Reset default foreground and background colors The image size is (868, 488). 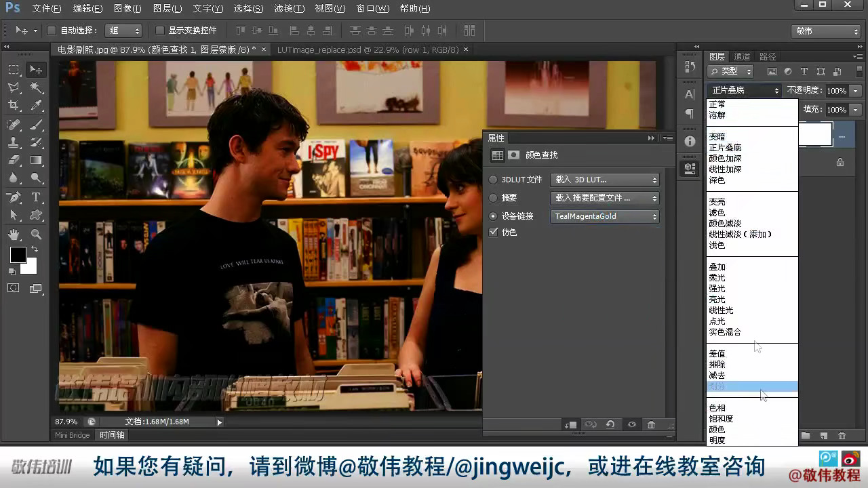click(x=12, y=271)
